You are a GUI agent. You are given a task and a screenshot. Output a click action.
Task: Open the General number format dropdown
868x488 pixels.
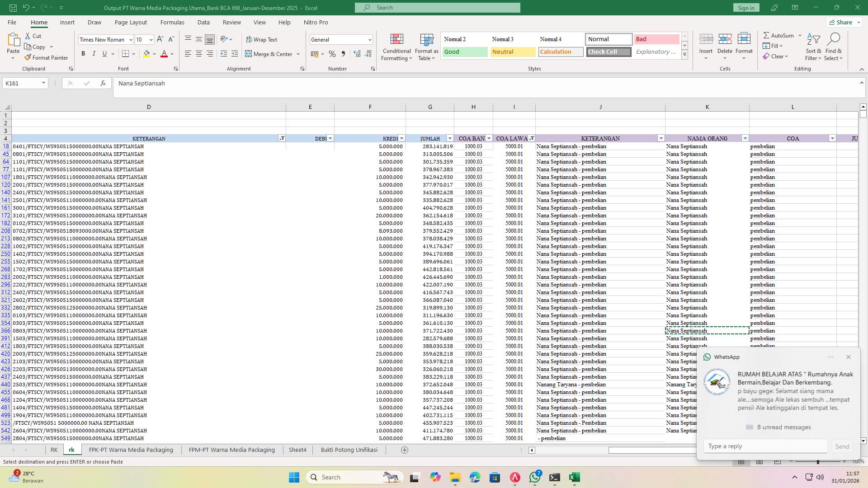[x=370, y=39]
